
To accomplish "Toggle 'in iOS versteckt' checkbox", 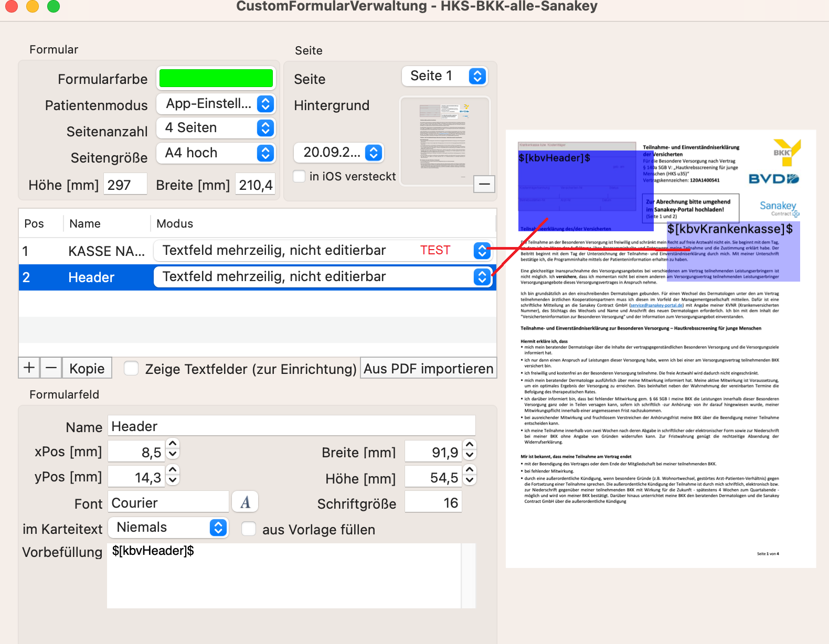I will coord(299,176).
